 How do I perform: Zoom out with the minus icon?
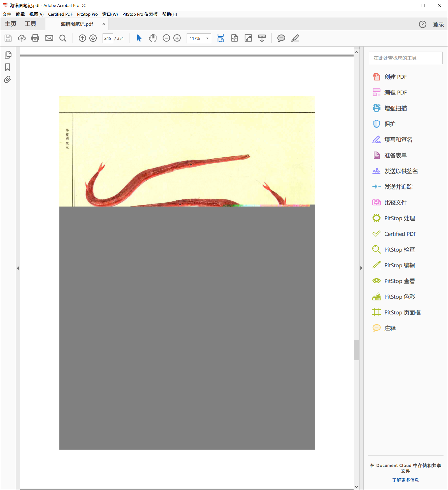pos(166,38)
